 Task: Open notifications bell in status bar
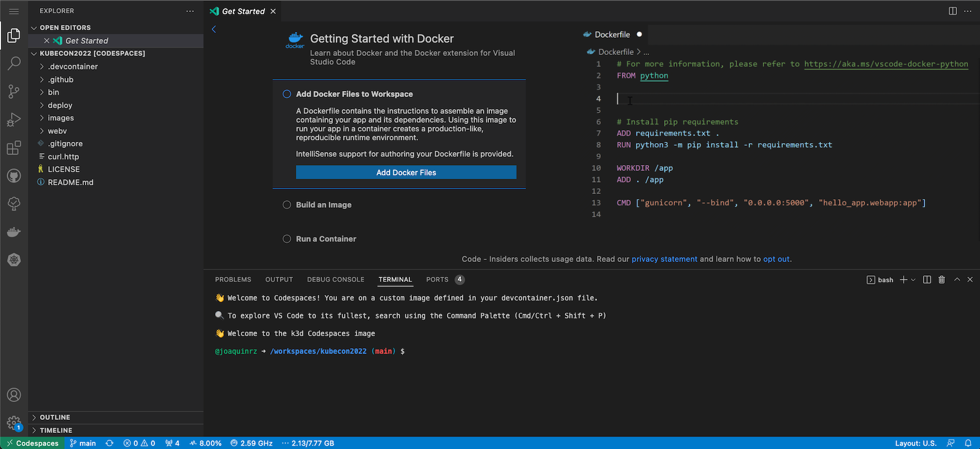pos(968,443)
